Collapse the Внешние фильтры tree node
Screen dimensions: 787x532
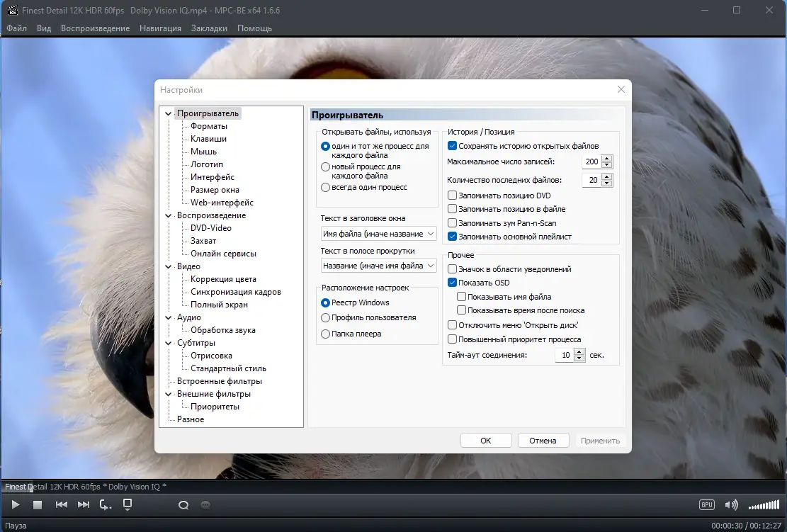pyautogui.click(x=168, y=394)
